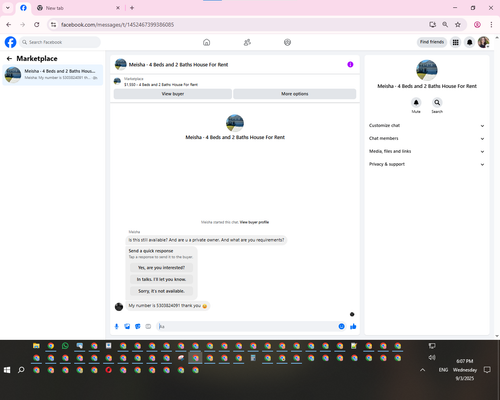
Task: Open Windows taskbar search
Action: pos(21,370)
